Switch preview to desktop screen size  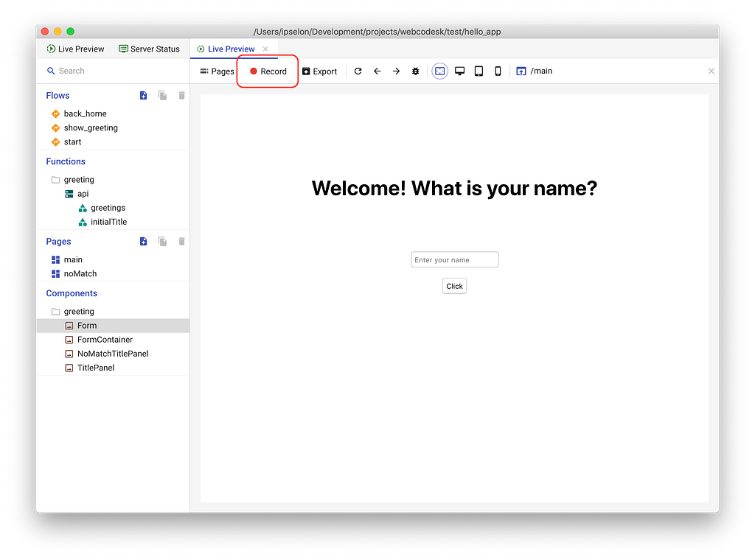(460, 71)
